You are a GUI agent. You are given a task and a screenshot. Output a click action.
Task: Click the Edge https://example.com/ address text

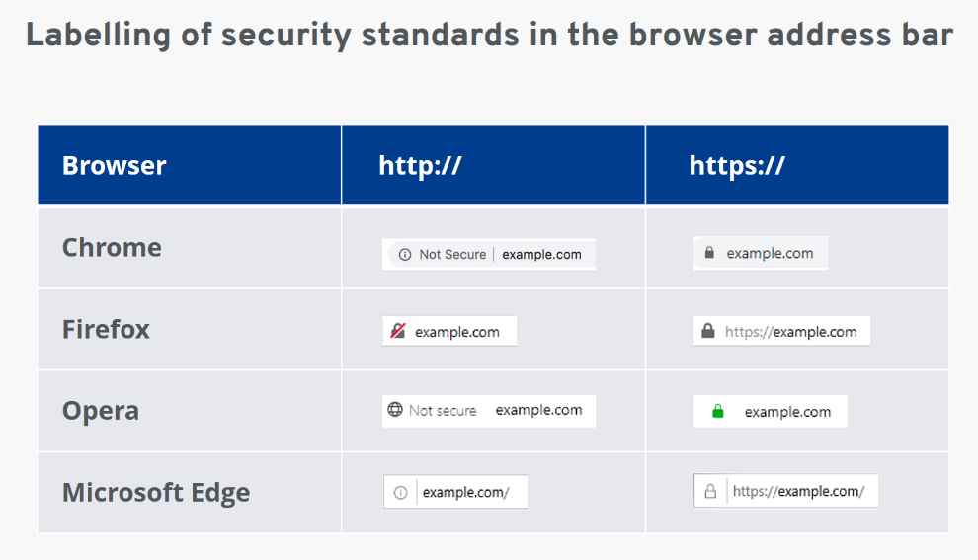(798, 491)
